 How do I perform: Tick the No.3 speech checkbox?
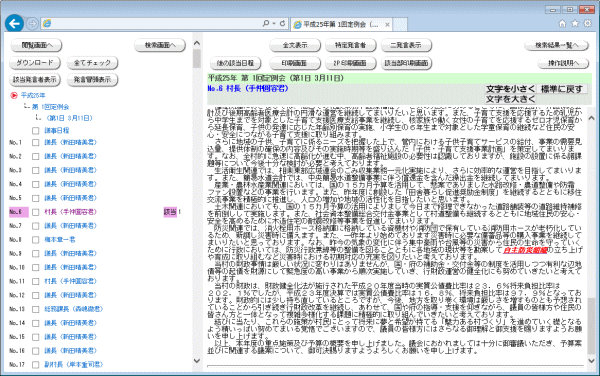36,170
